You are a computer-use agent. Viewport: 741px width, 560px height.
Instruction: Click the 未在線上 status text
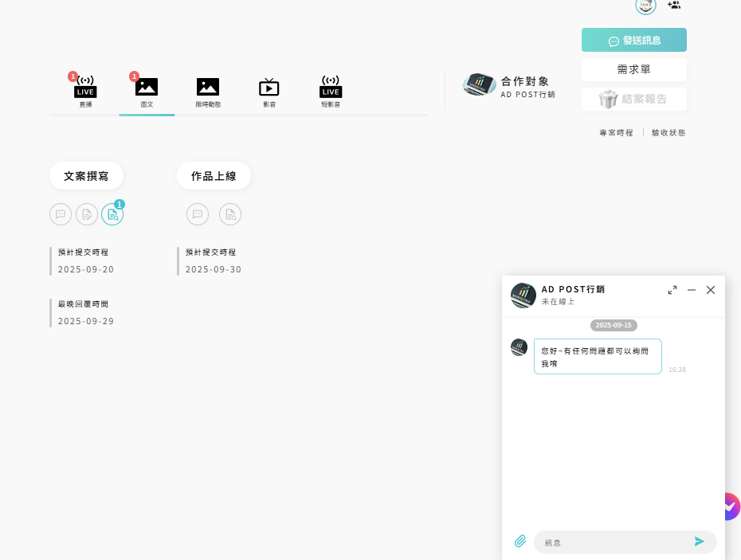tap(558, 301)
